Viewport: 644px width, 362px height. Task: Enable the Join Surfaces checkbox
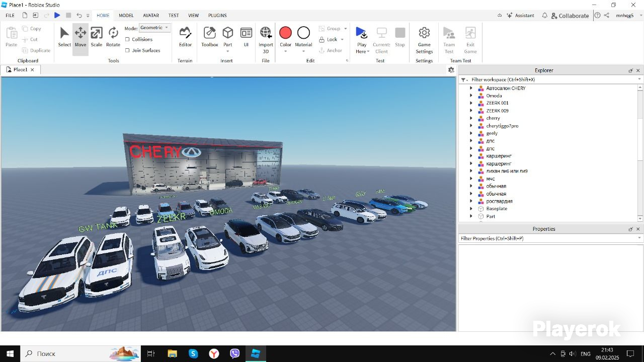(x=127, y=50)
